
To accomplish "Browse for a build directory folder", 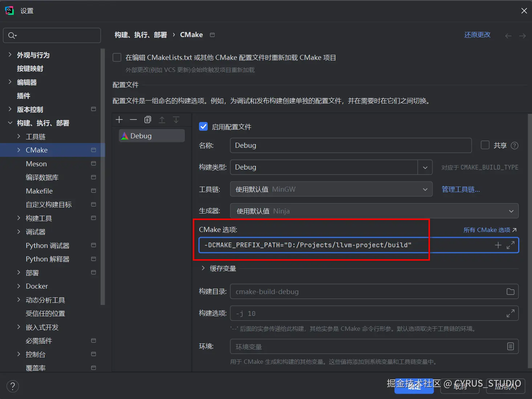I will pyautogui.click(x=510, y=291).
